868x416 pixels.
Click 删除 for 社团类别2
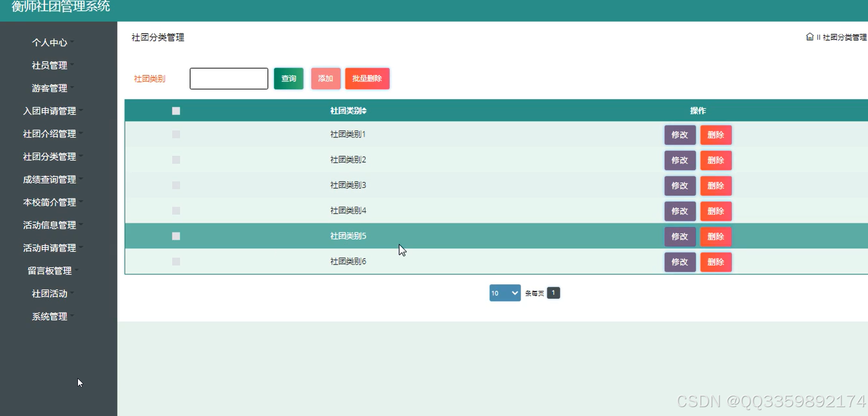pos(716,160)
